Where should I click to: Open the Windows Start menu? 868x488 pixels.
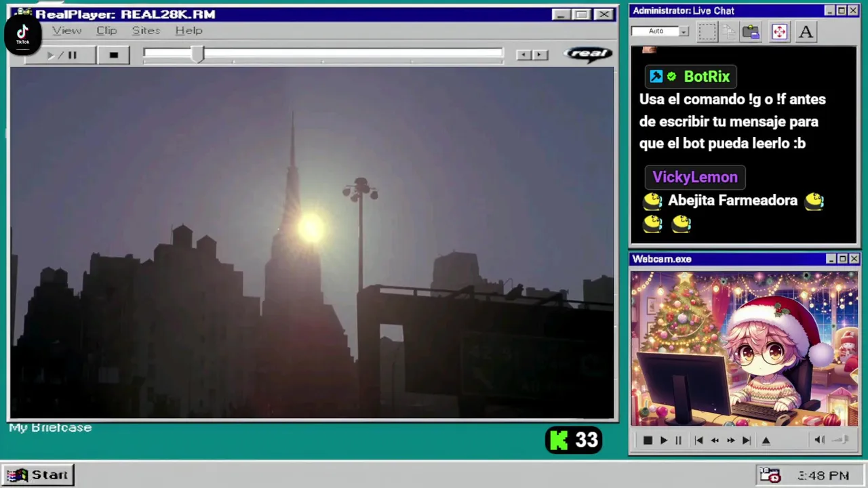click(x=38, y=475)
